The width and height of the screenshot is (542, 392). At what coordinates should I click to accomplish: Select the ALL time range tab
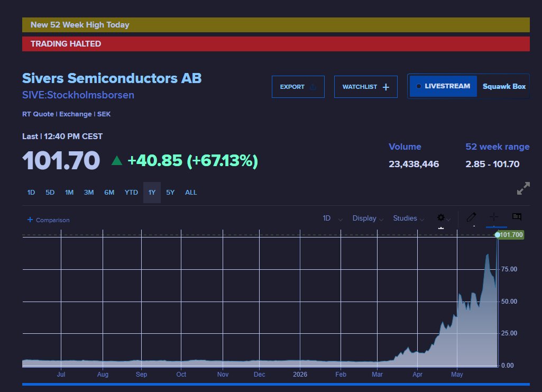191,193
